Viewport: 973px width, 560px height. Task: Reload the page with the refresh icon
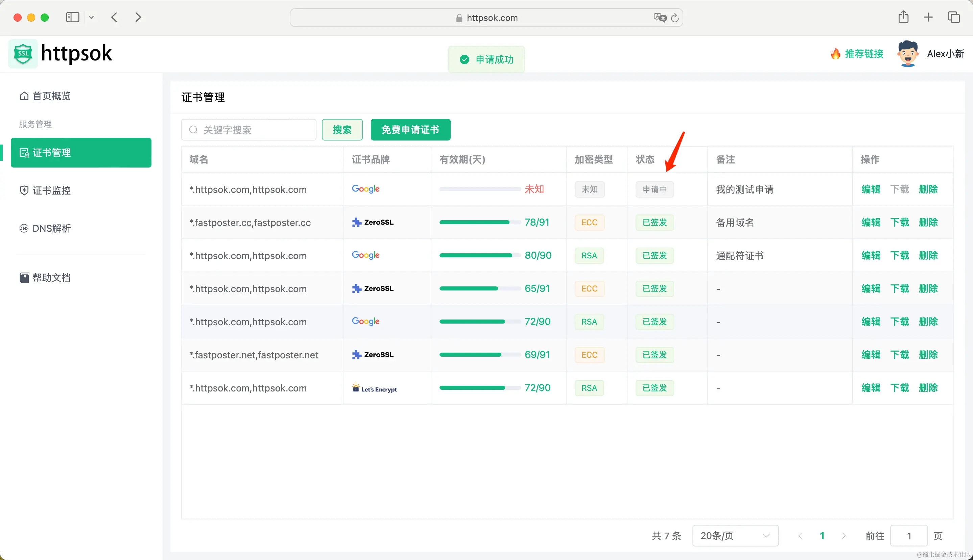675,18
